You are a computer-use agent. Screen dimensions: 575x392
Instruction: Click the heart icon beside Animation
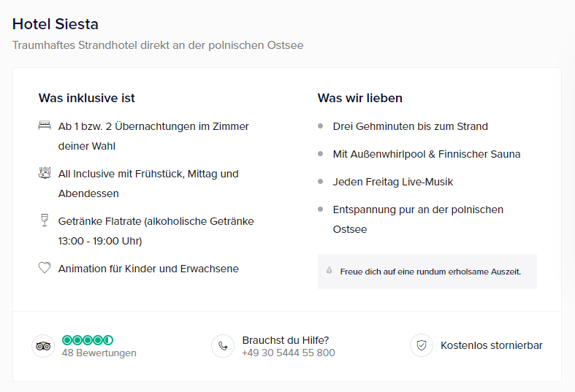coord(45,268)
